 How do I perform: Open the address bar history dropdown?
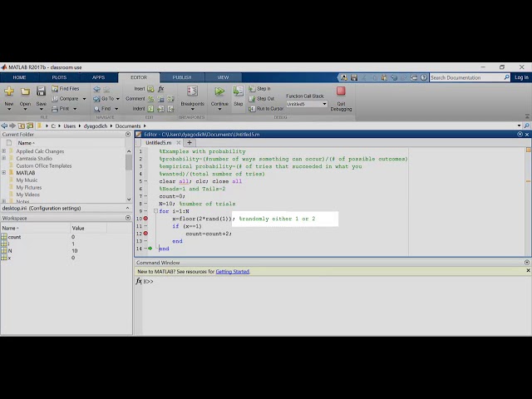(x=519, y=126)
